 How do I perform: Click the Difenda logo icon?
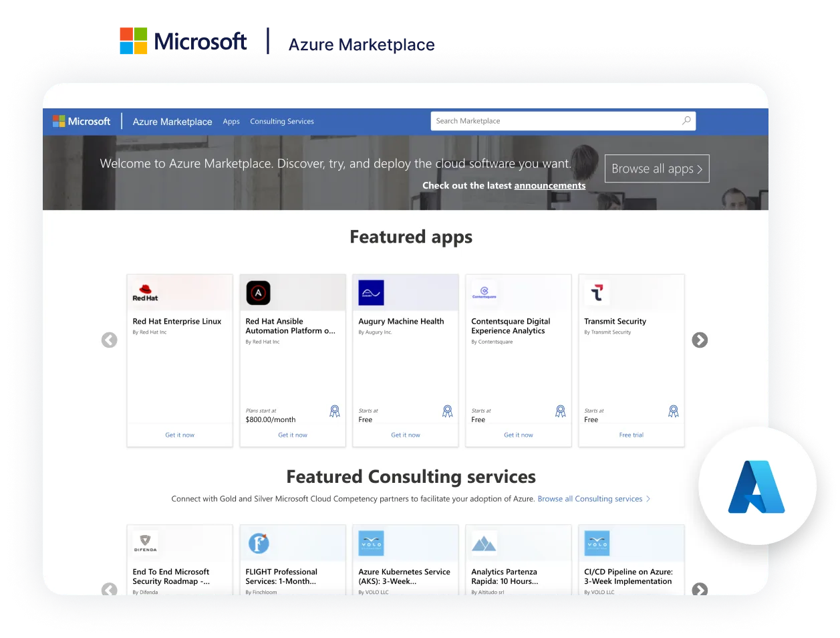coord(145,542)
